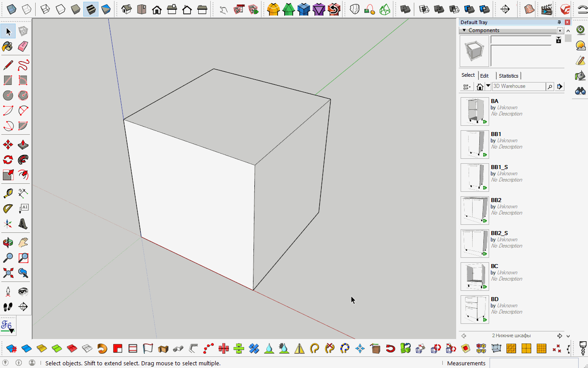This screenshot has width=588, height=368.
Task: Open the In Model collections dropdown
Action: click(x=488, y=86)
